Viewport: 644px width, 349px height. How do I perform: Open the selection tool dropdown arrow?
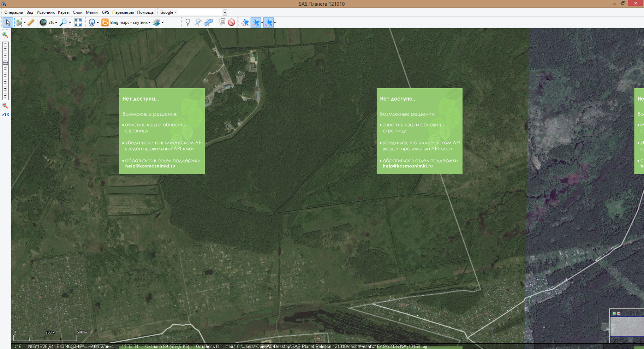(x=24, y=23)
